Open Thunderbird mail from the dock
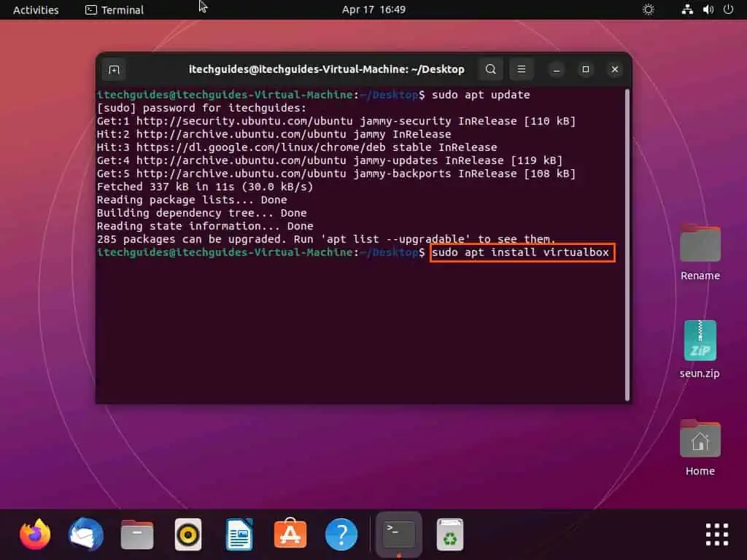 point(86,534)
